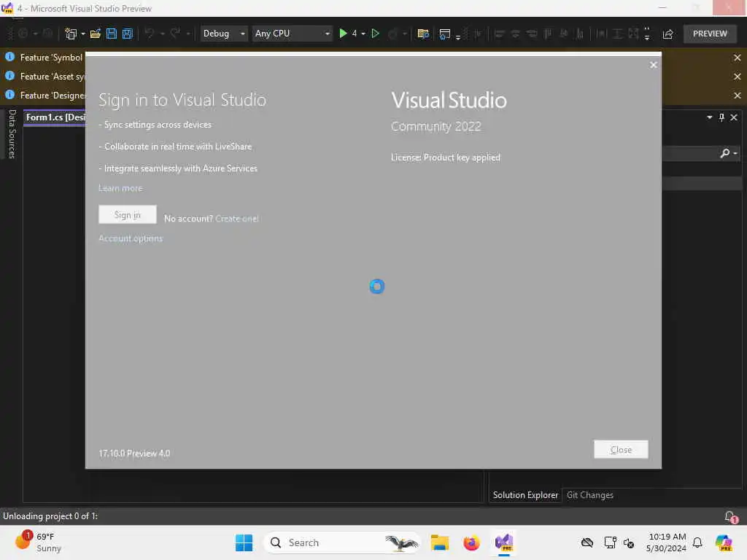Image resolution: width=747 pixels, height=560 pixels.
Task: Click the window layout toolbar icon
Action: (x=444, y=34)
